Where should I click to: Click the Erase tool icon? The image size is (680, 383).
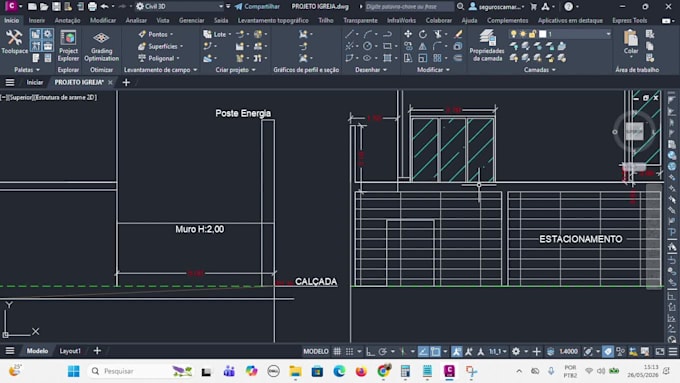(458, 34)
